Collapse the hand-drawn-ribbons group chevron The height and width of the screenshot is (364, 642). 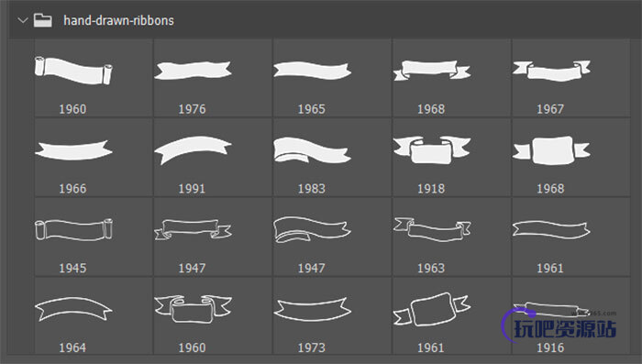pos(23,20)
